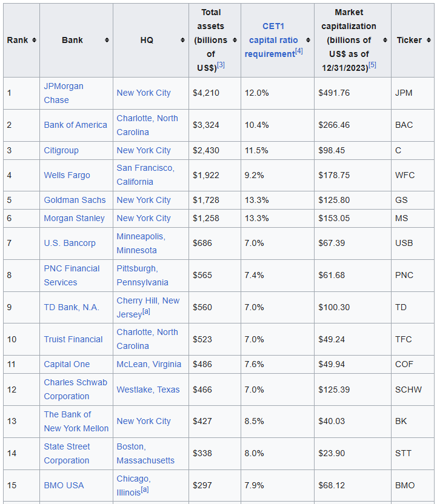Open the Bank of America link
Screen dimensions: 437x504
[x=76, y=125]
